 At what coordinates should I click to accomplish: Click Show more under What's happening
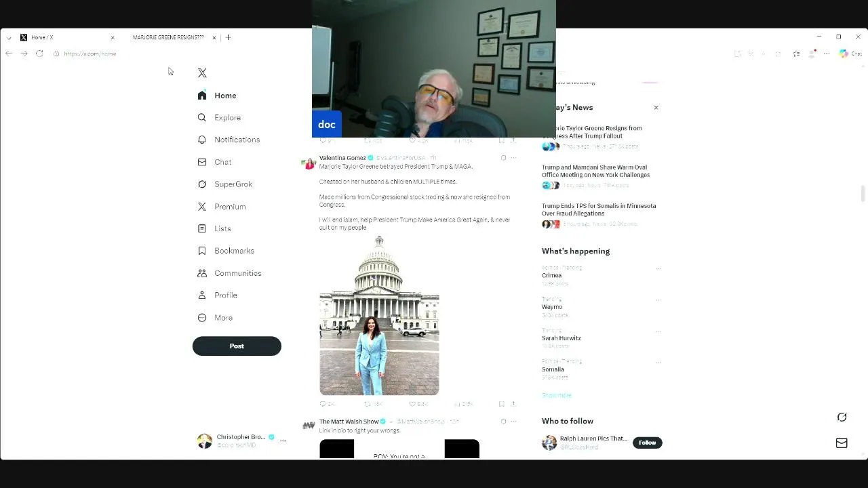click(557, 395)
